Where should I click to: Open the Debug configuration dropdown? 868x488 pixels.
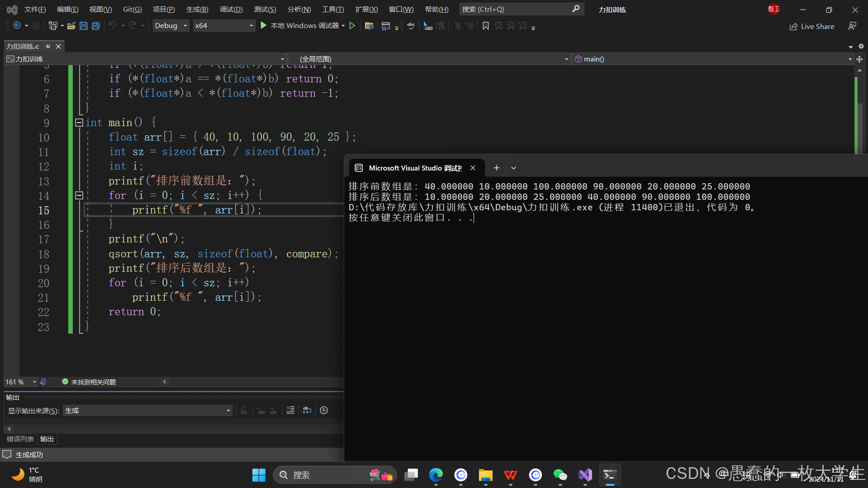click(171, 26)
